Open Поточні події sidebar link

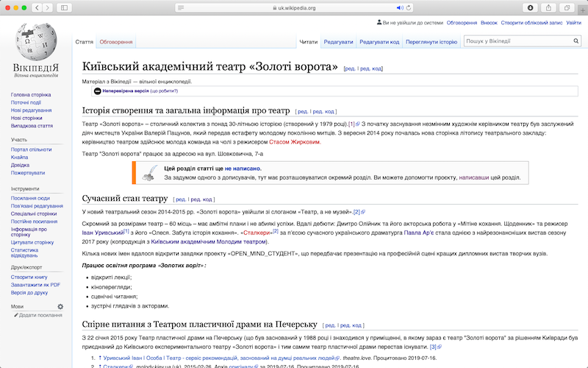pyautogui.click(x=26, y=102)
